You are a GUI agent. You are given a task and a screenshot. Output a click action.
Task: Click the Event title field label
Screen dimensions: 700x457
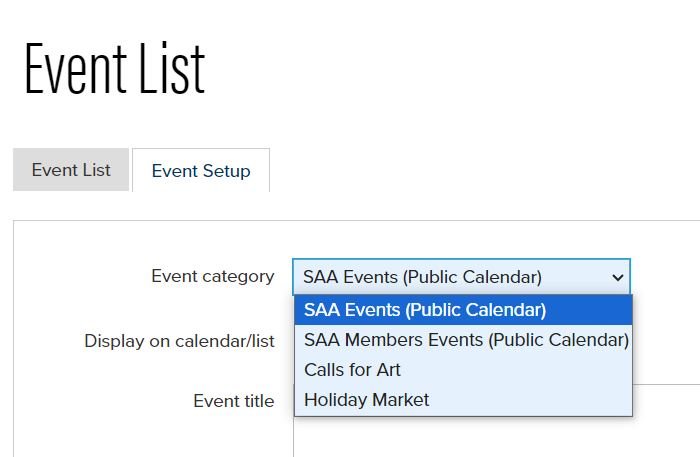pyautogui.click(x=233, y=401)
